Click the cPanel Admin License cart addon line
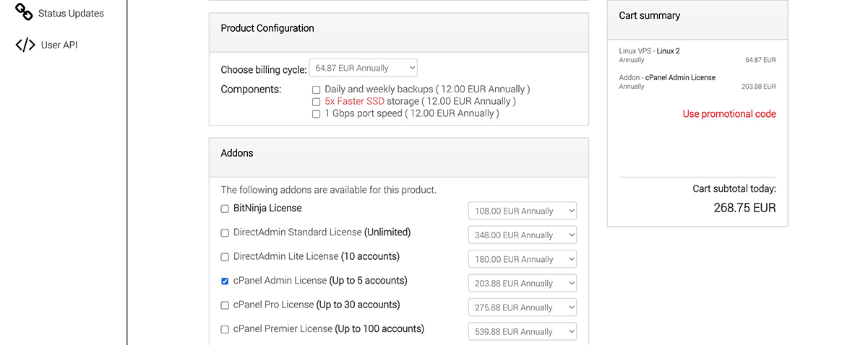The image size is (868, 345). click(667, 77)
